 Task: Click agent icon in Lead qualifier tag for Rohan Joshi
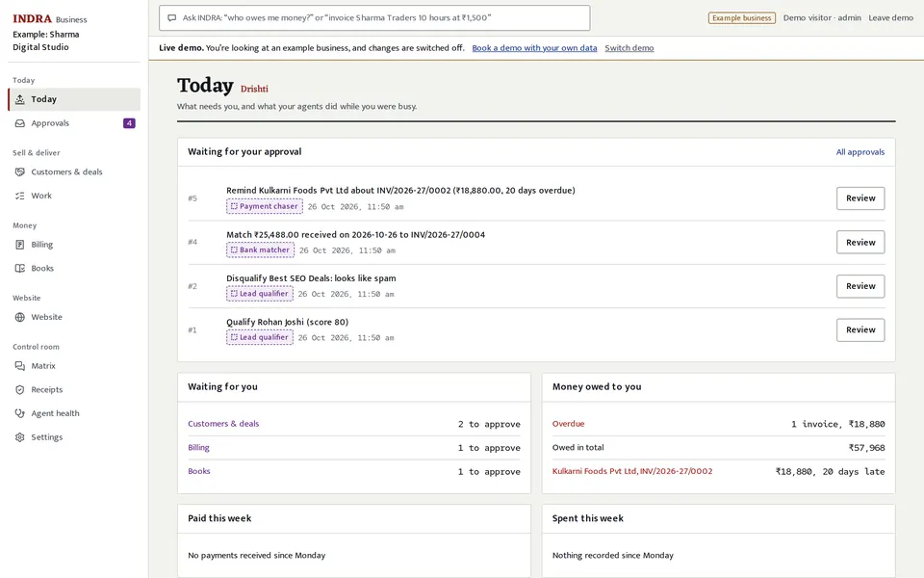coord(234,337)
